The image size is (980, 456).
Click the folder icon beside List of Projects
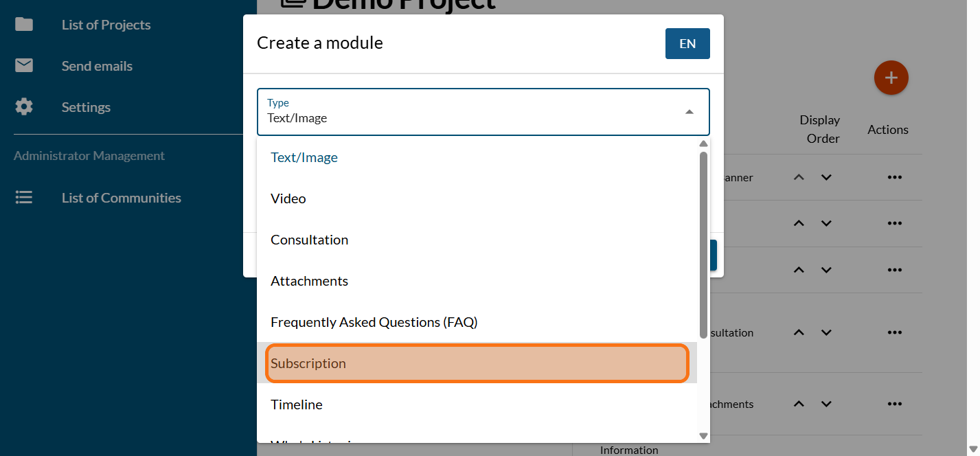(x=24, y=25)
